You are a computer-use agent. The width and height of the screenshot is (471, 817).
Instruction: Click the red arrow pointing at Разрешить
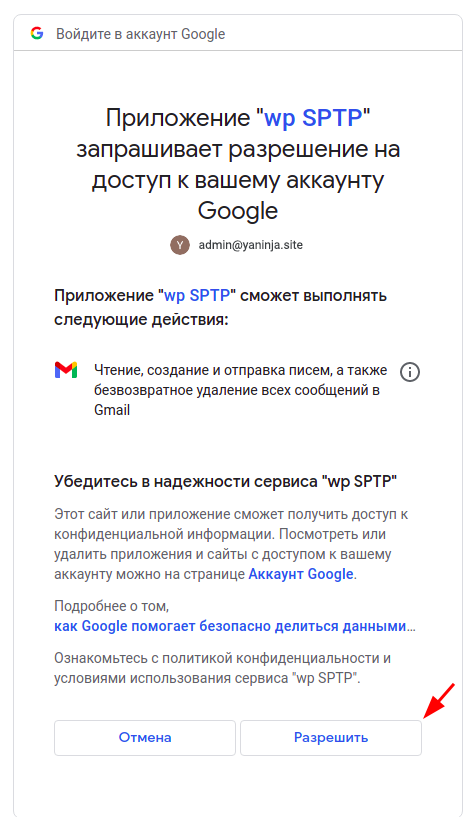pyautogui.click(x=439, y=700)
